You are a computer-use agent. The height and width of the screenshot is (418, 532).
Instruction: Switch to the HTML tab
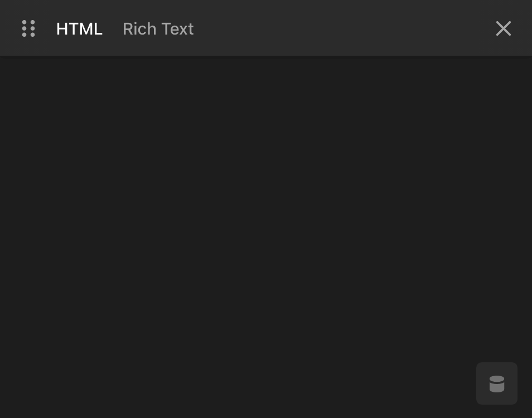click(79, 28)
